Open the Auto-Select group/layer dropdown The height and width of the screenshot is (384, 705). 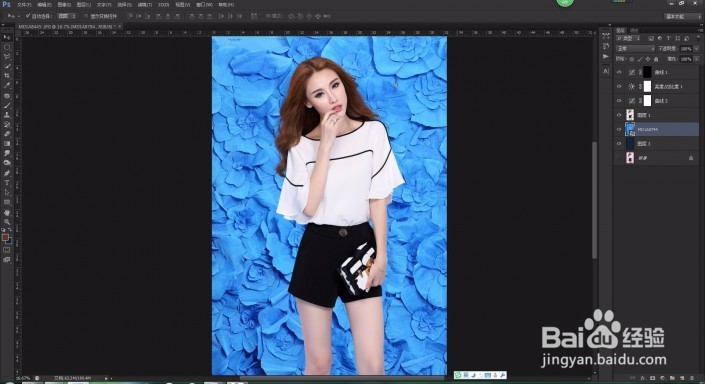67,16
